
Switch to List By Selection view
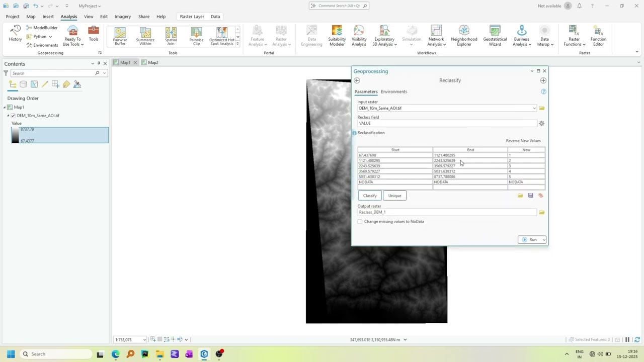(34, 84)
